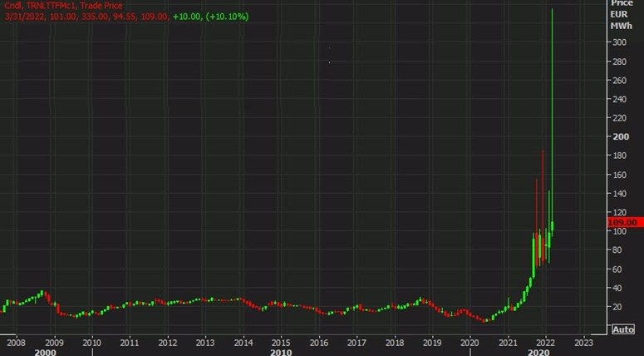Screen dimensions: 644x356
Task: Click the 220 price axis tick
Action: (619, 118)
